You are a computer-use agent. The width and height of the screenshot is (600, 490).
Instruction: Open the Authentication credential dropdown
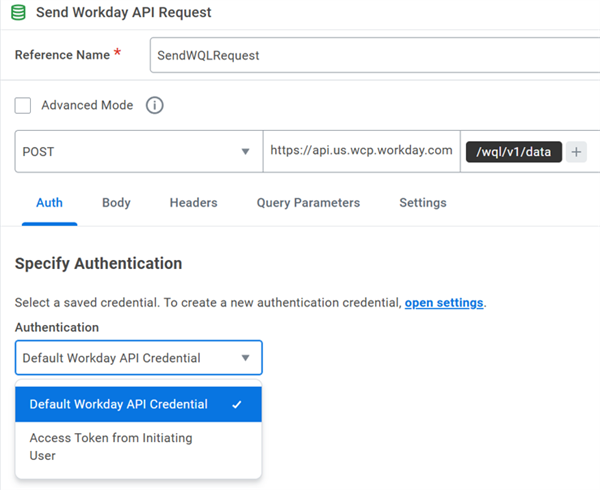(x=139, y=358)
